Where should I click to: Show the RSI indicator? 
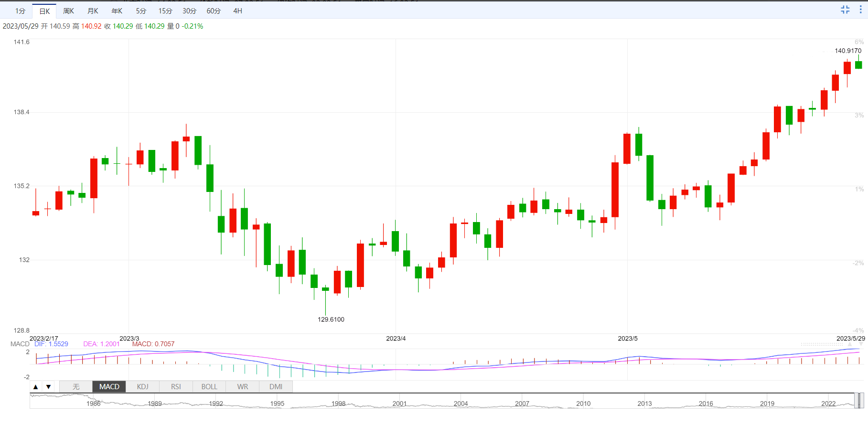(x=176, y=387)
